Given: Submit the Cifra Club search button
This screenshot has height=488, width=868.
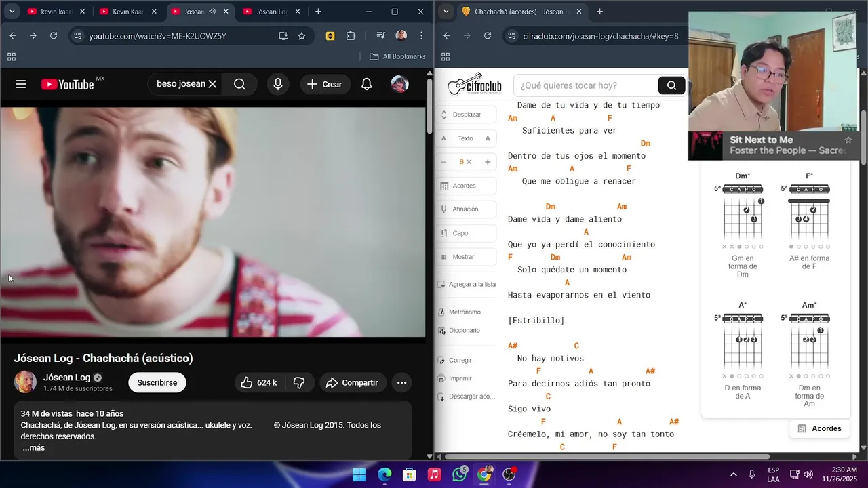Looking at the screenshot, I should pos(671,85).
